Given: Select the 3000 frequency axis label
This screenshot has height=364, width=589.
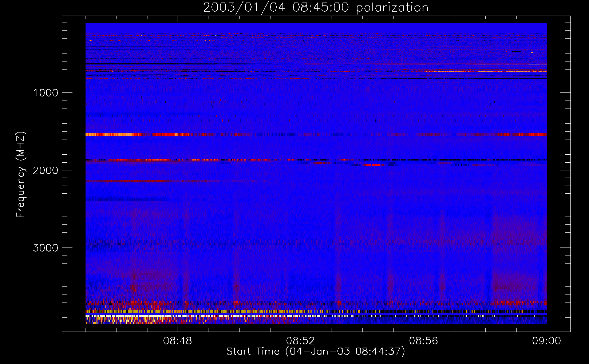Looking at the screenshot, I should [x=46, y=248].
